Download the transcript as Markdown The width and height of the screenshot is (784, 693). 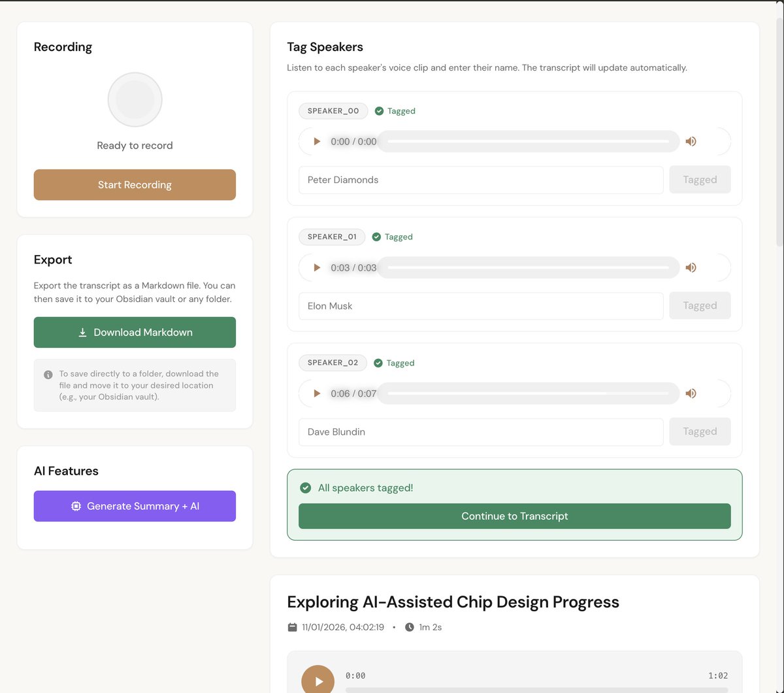coord(135,332)
